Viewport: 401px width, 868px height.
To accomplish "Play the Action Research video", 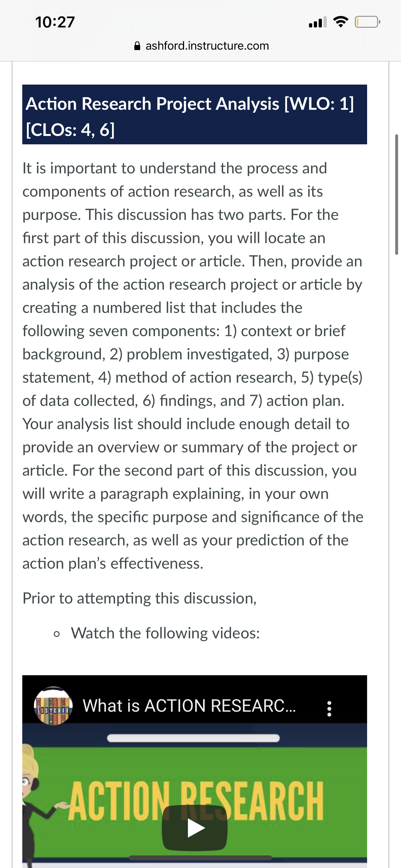I will point(195,828).
